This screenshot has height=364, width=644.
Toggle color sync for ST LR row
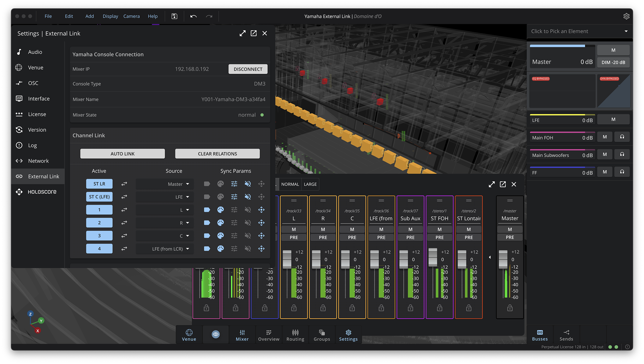coord(221,184)
